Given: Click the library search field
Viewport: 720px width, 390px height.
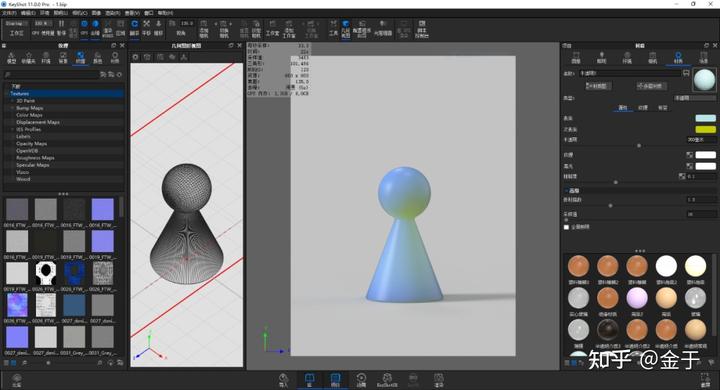Looking at the screenshot, I should pyautogui.click(x=51, y=74).
